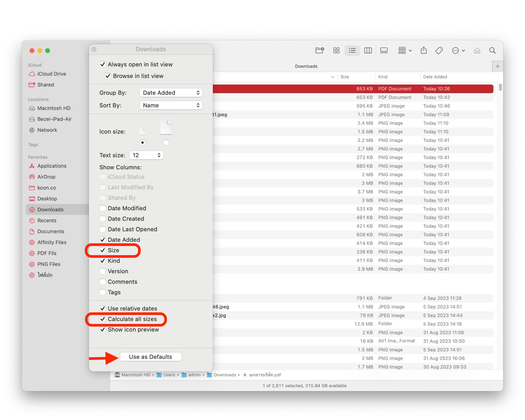Switch to gallery view icon
The image size is (525, 420).
point(384,50)
